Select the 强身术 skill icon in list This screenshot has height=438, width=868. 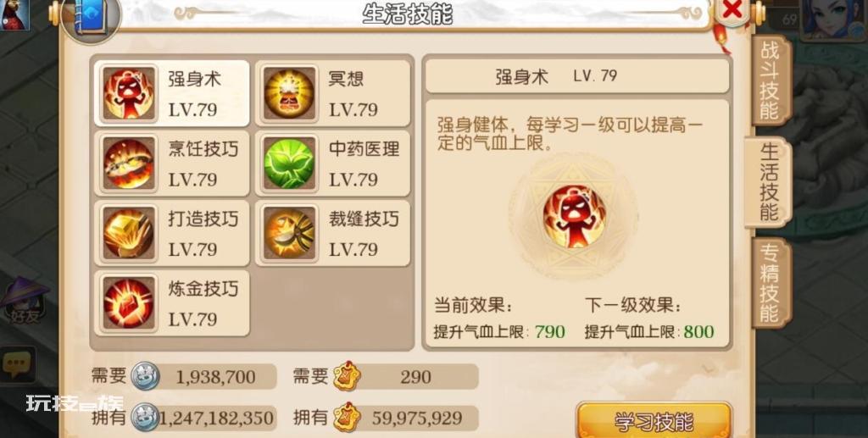click(x=129, y=93)
